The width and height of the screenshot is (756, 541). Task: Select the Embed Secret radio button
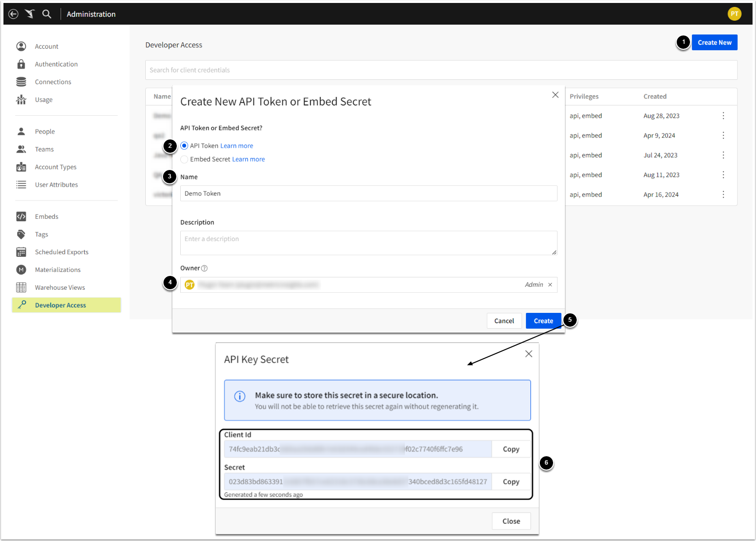tap(184, 159)
